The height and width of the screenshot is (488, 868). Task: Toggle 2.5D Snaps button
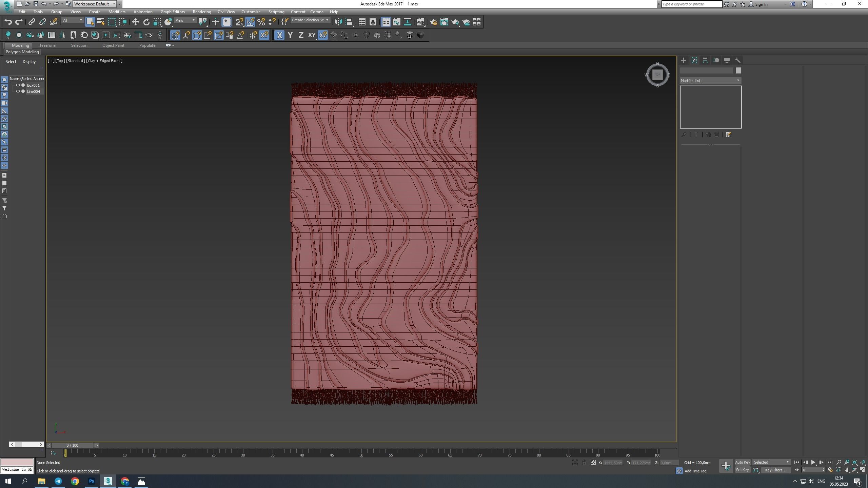[239, 22]
